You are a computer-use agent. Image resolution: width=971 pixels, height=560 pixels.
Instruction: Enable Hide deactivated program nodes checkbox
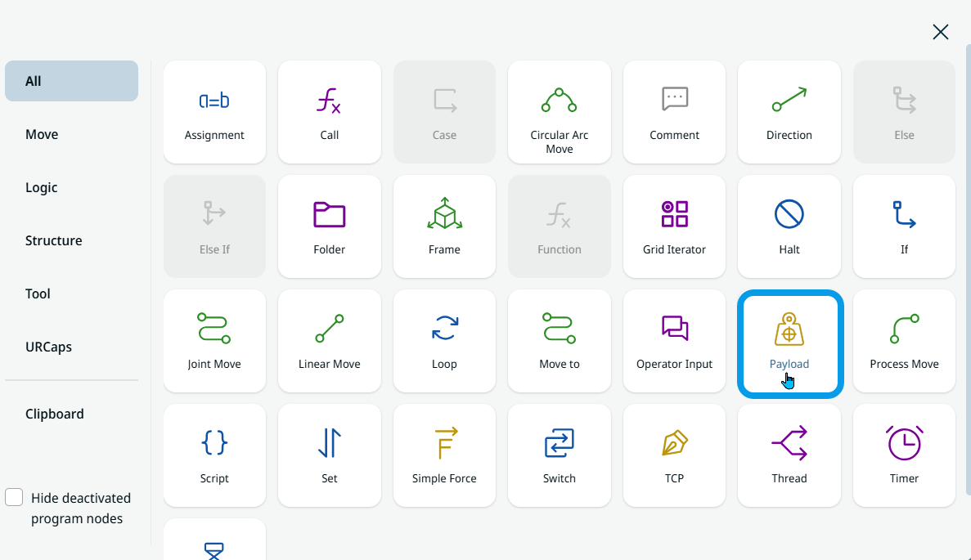(14, 498)
